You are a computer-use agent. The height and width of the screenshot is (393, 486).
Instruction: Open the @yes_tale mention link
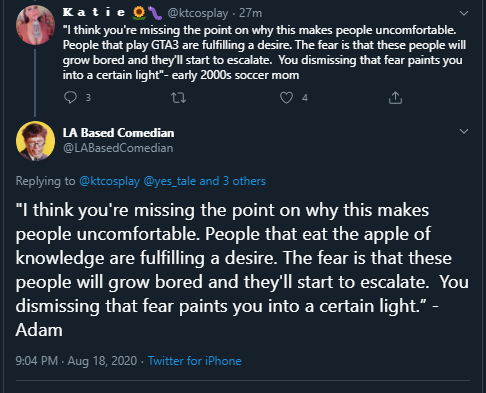[x=170, y=181]
